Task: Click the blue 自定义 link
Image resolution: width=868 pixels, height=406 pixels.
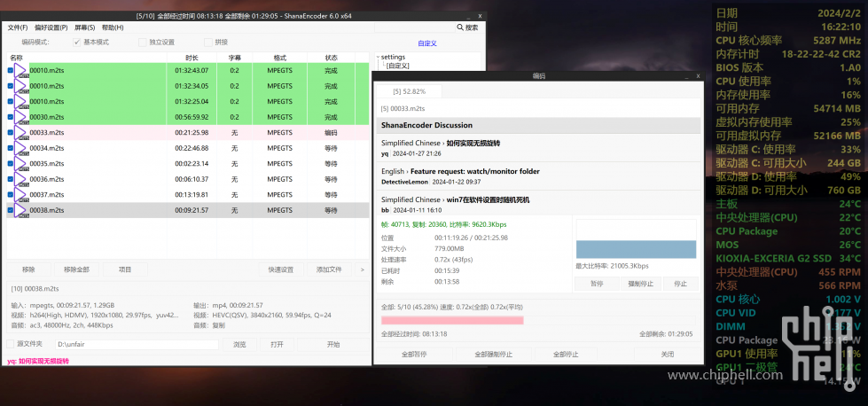Action: (427, 43)
